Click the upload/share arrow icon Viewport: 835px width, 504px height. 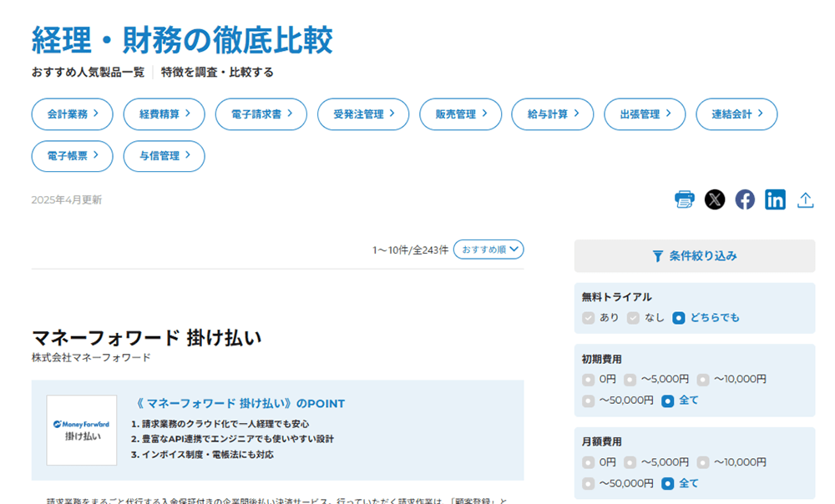pos(805,200)
